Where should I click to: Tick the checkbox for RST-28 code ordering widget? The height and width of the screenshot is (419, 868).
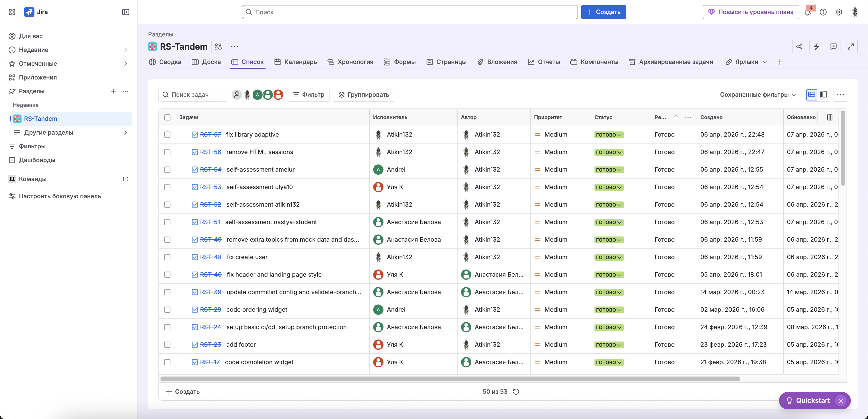click(167, 310)
